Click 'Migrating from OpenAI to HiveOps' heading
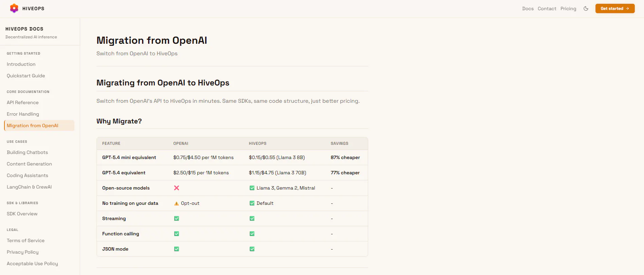 coord(163,83)
